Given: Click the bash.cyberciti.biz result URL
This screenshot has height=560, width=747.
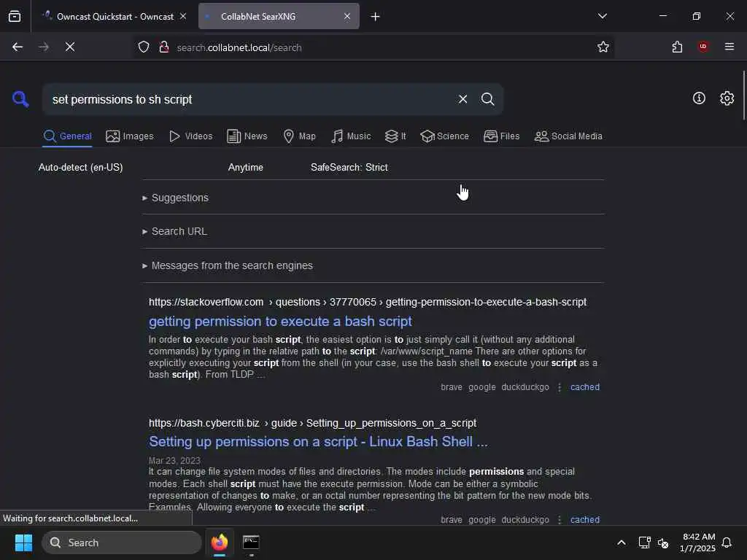Looking at the screenshot, I should tap(312, 424).
